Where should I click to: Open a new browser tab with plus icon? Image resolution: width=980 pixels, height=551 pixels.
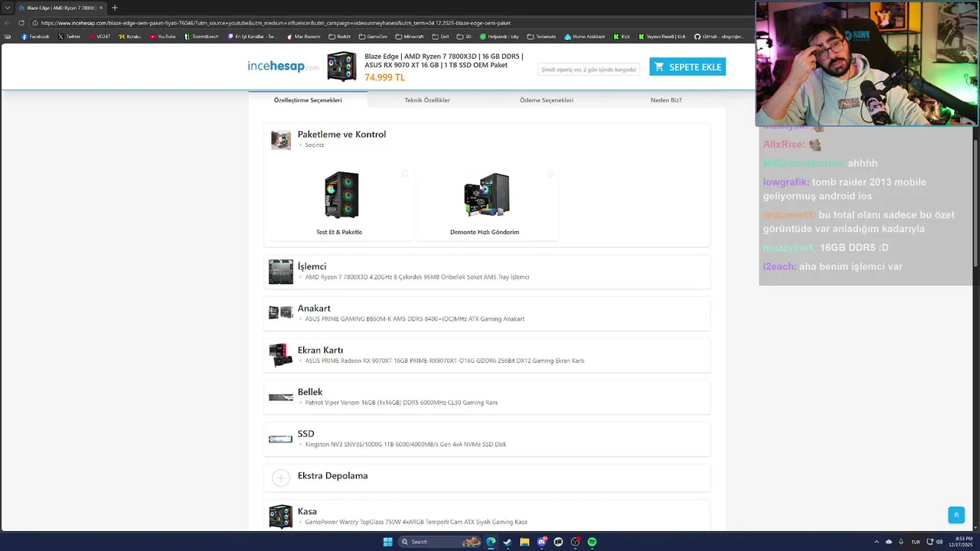[115, 8]
